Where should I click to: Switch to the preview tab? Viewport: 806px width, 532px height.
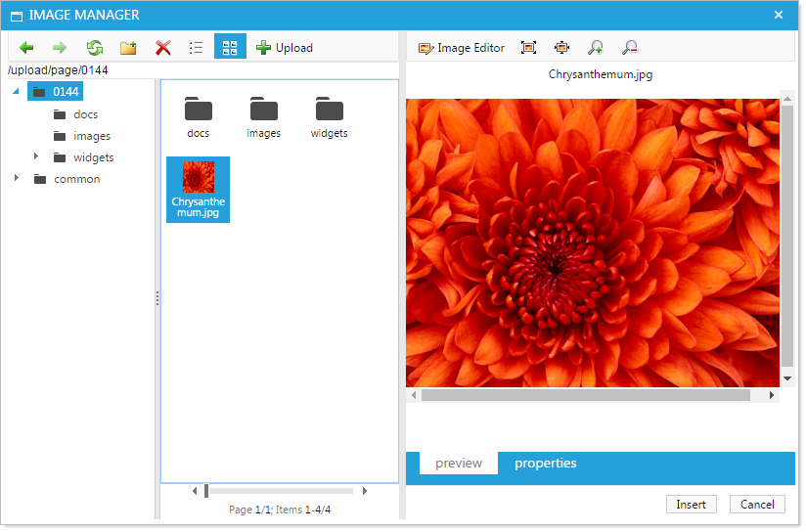click(459, 464)
